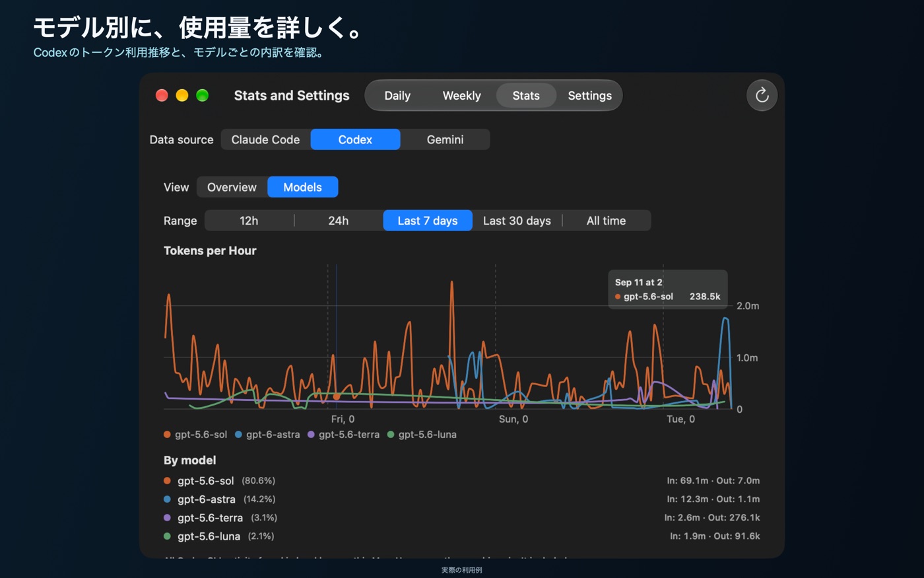Select the Models view
Image resolution: width=924 pixels, height=578 pixels.
302,187
